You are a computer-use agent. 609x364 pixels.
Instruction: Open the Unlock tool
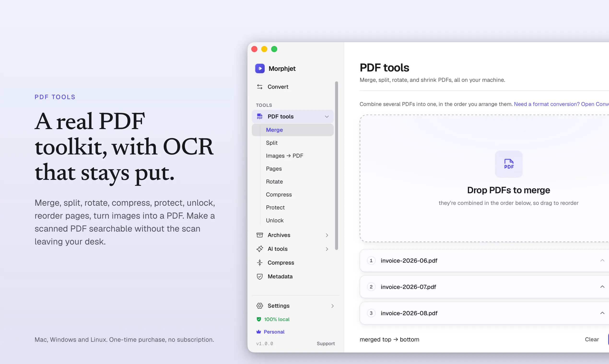[293, 220]
